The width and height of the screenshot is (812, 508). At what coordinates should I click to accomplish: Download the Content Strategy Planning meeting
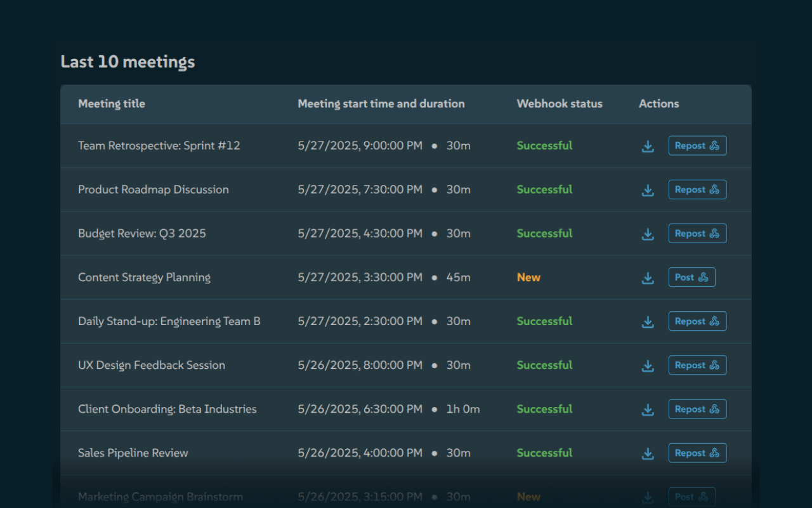(648, 277)
